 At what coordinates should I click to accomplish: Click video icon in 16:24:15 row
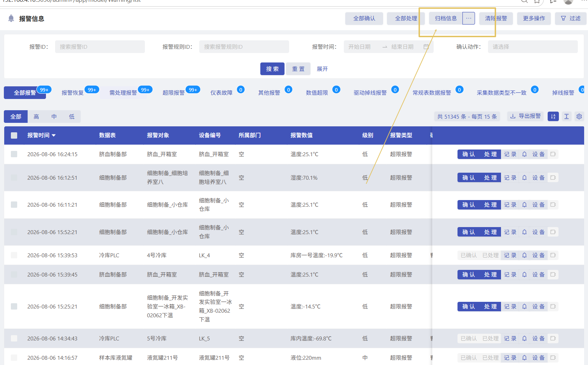553,154
